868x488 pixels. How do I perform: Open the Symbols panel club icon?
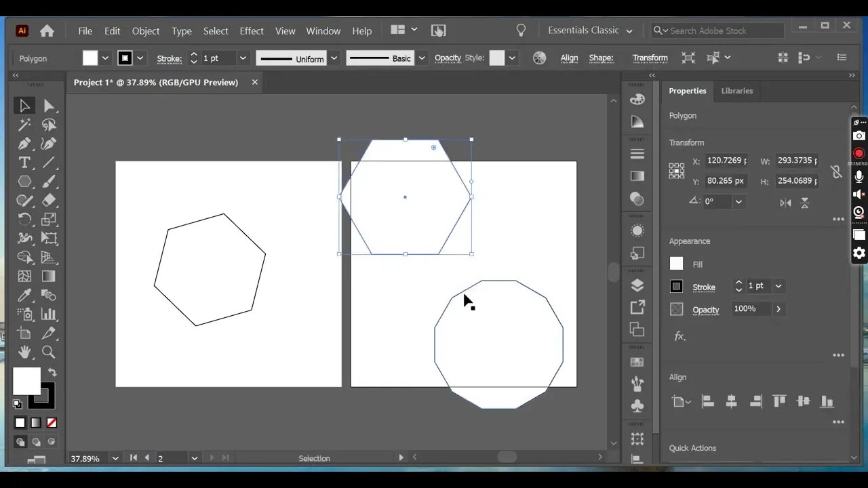(x=637, y=406)
